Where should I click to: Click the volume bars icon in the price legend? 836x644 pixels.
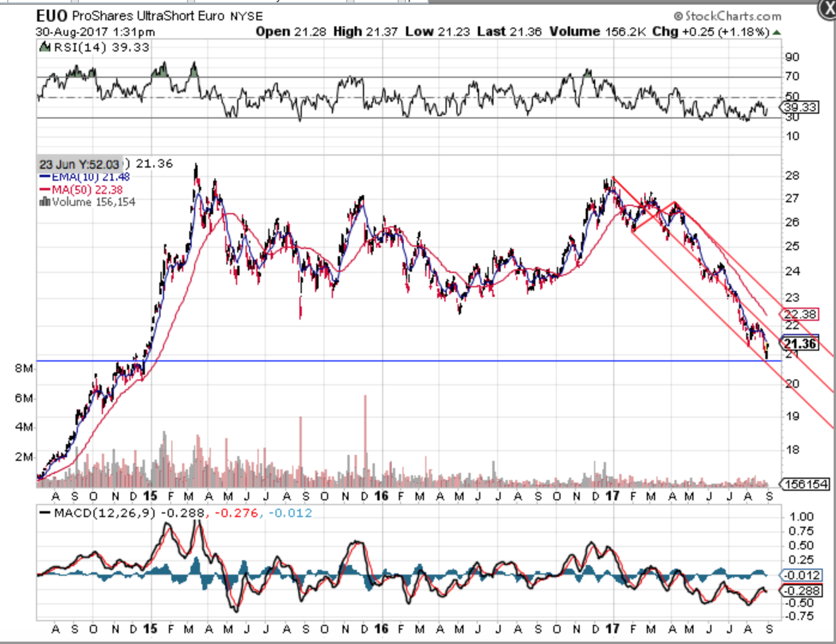[x=44, y=202]
